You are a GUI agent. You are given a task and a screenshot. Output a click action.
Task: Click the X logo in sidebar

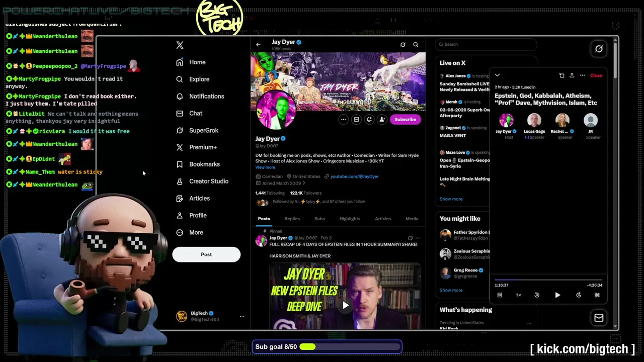pyautogui.click(x=180, y=45)
